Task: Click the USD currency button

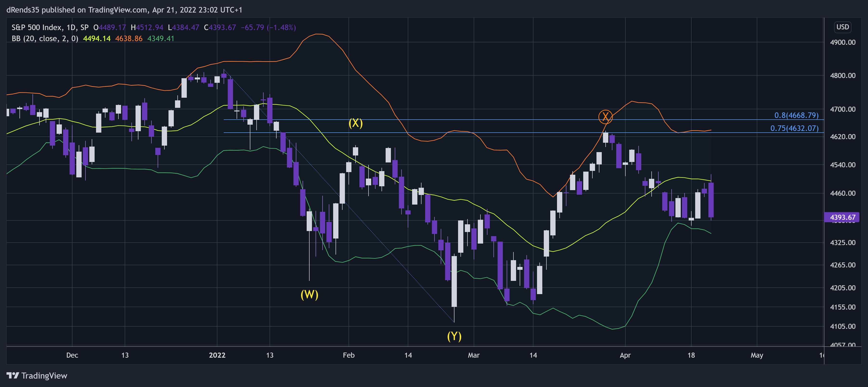Action: (x=842, y=27)
